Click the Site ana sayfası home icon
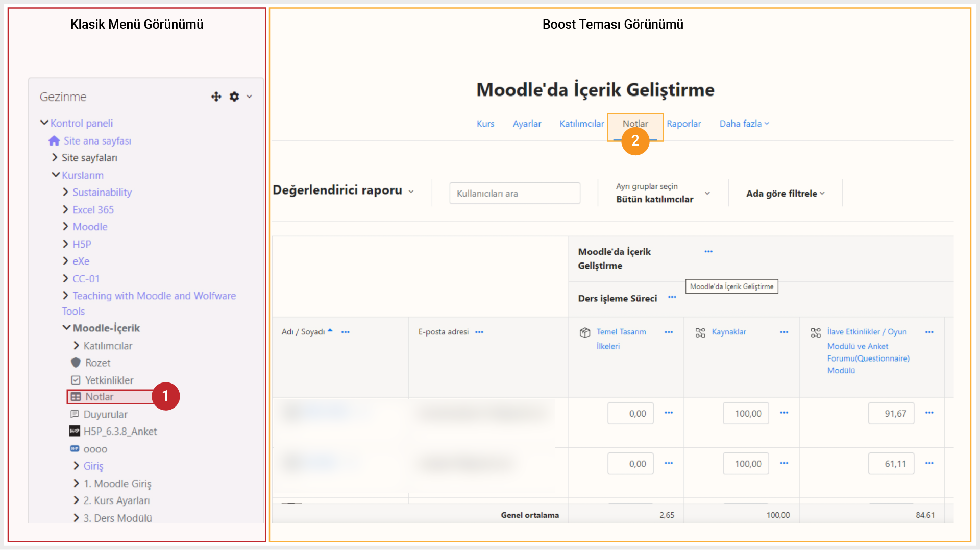This screenshot has width=980, height=550. [54, 140]
